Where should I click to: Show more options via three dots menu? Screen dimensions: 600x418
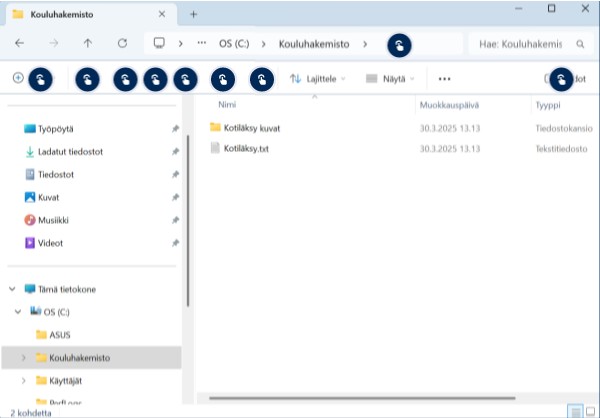pyautogui.click(x=445, y=78)
